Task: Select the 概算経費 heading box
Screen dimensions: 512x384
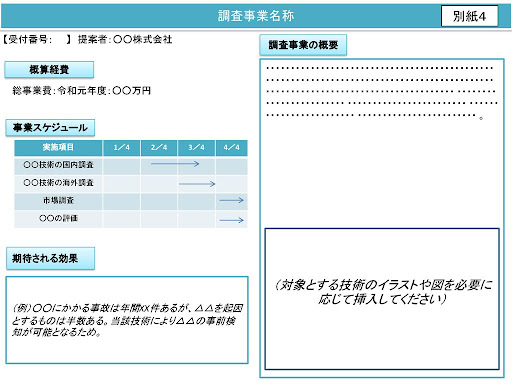Action: point(49,70)
